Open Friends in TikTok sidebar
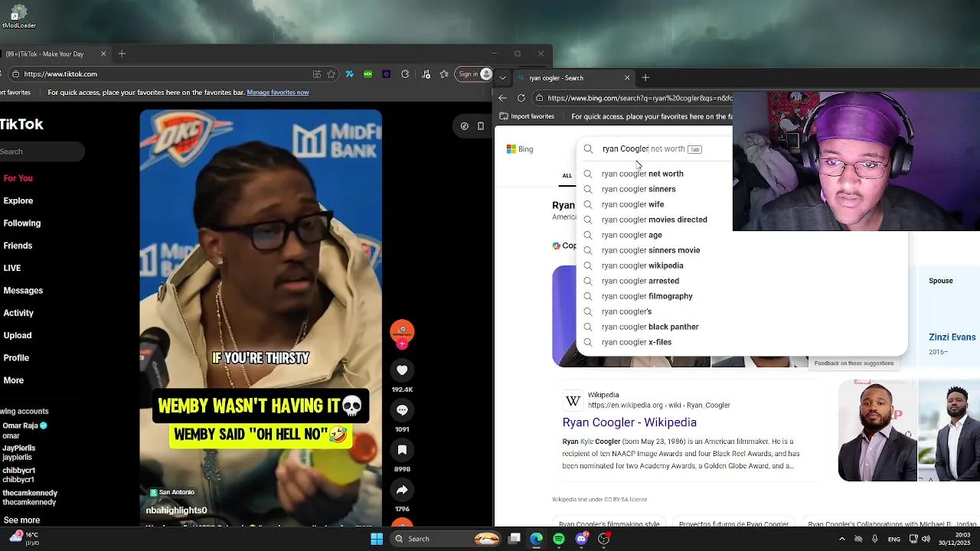The height and width of the screenshot is (551, 980). point(18,246)
